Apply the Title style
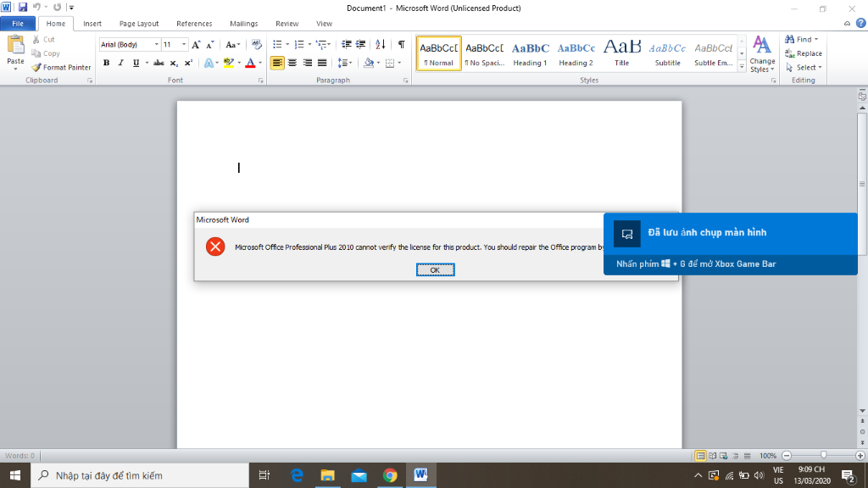 [621, 53]
